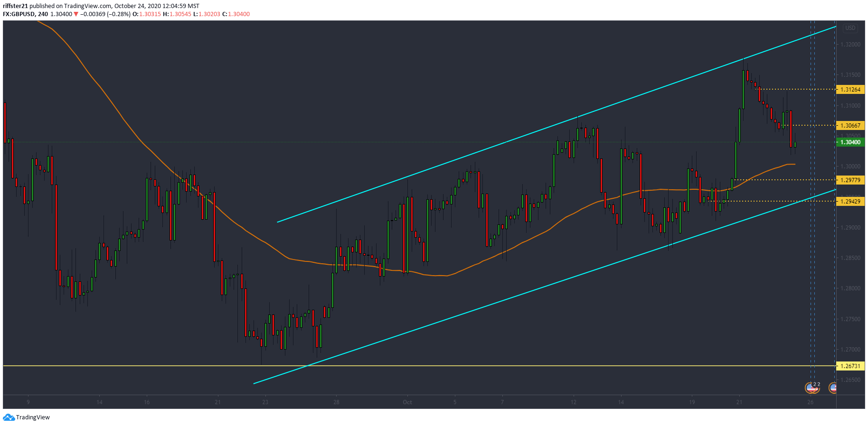Screen dimensions: 868x426
Task: Click the FX:GBPUSD symbol label
Action: pos(19,14)
